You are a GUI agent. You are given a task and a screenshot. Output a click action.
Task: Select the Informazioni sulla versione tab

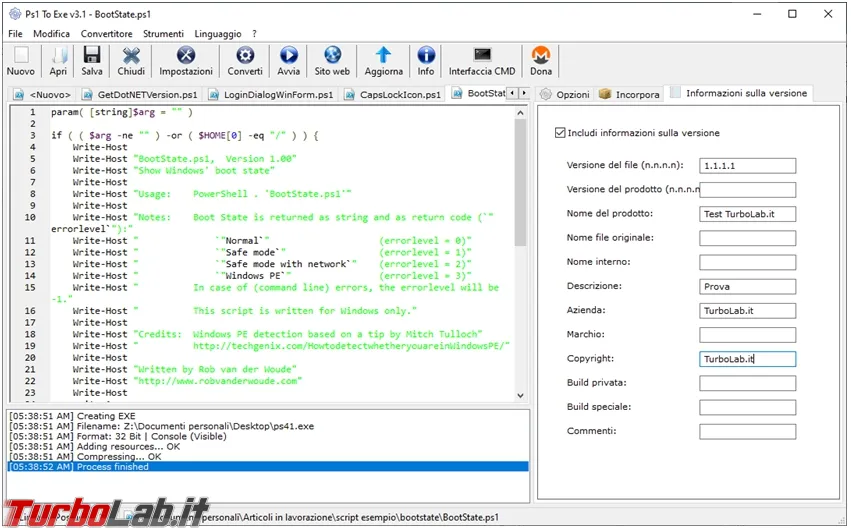739,93
